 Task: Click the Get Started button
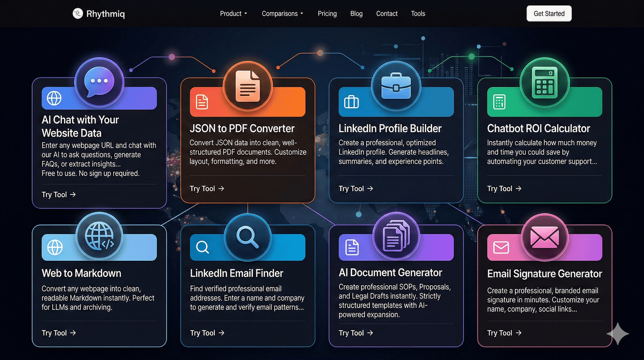click(549, 14)
